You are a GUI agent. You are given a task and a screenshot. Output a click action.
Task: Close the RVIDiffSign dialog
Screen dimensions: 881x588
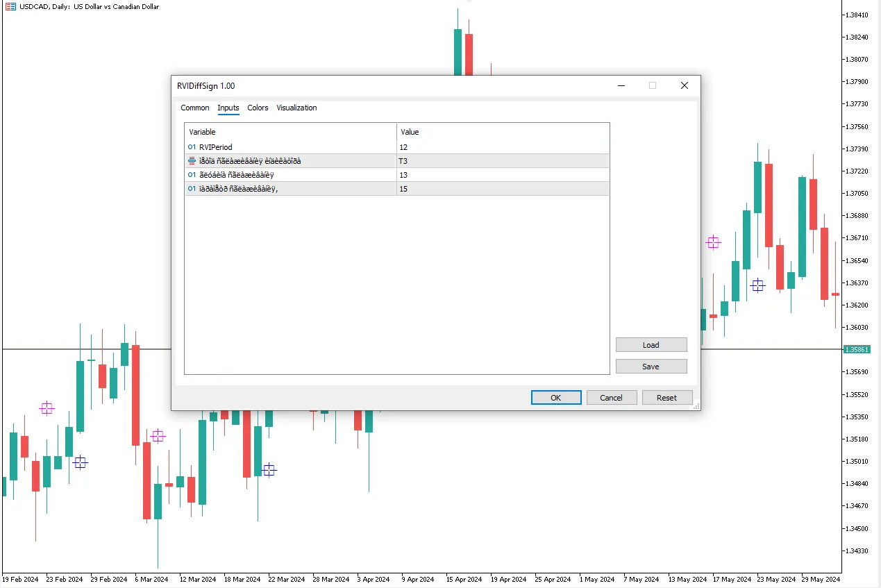[685, 85]
